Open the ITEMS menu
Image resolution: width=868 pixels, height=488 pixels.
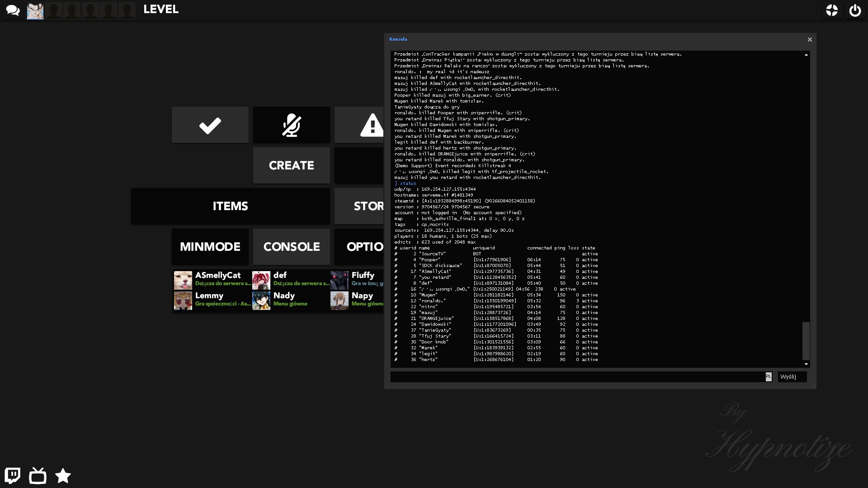[x=230, y=206]
